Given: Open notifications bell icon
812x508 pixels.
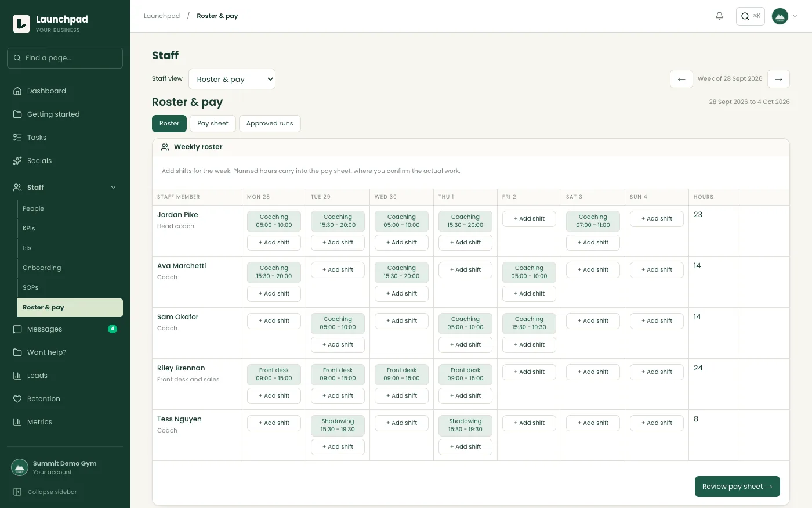Looking at the screenshot, I should 719,16.
